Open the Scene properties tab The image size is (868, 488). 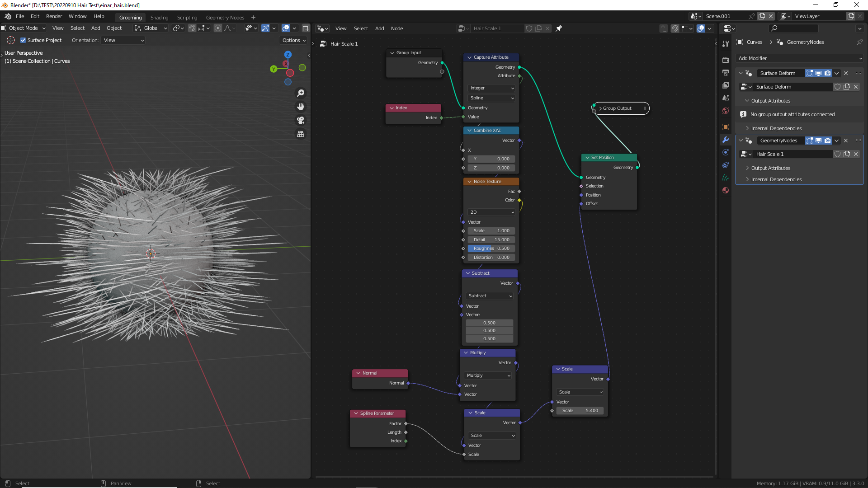click(726, 98)
